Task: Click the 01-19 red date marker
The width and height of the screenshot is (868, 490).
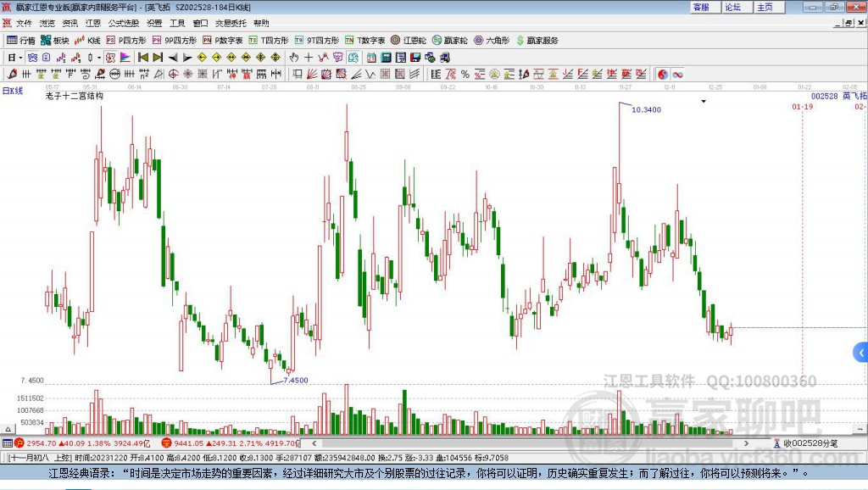Action: 802,107
